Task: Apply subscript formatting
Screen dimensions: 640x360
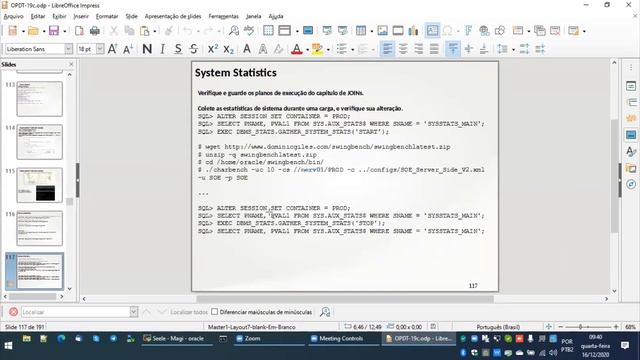Action: tap(228, 49)
